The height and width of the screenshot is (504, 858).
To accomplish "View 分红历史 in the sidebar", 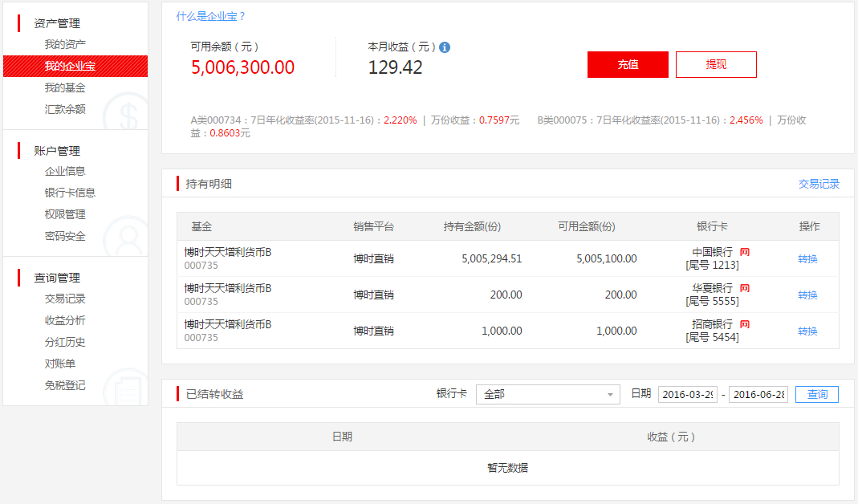I will tap(65, 342).
